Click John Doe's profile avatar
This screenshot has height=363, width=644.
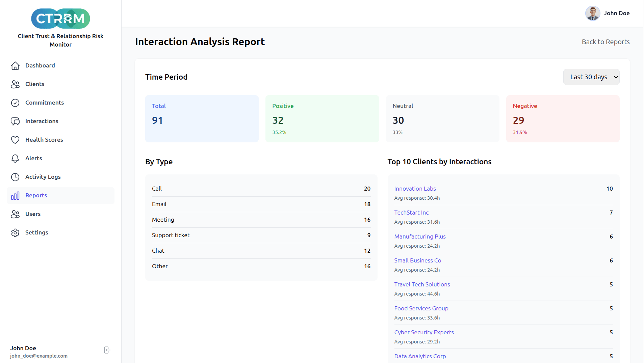(x=592, y=13)
